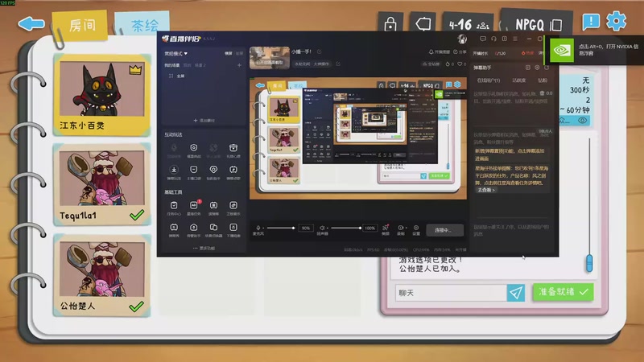
Task: Open the 录制 record dropdown arrow
Action: click(406, 228)
